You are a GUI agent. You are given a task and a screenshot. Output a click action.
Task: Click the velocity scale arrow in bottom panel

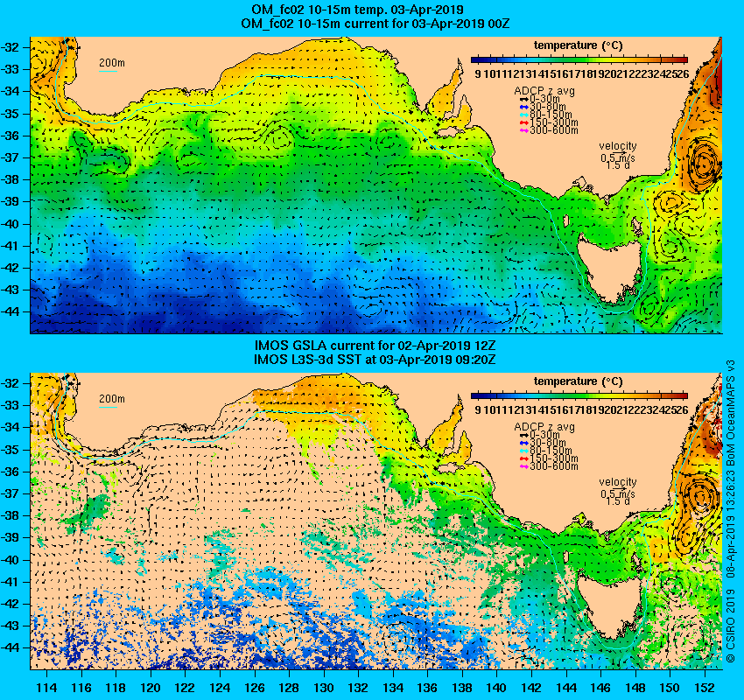click(618, 489)
